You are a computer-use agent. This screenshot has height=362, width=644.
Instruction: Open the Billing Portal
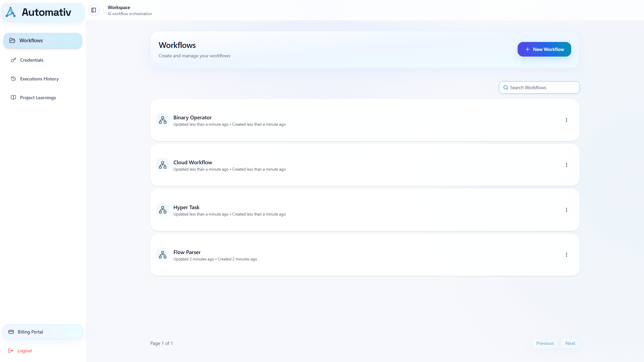click(43, 332)
